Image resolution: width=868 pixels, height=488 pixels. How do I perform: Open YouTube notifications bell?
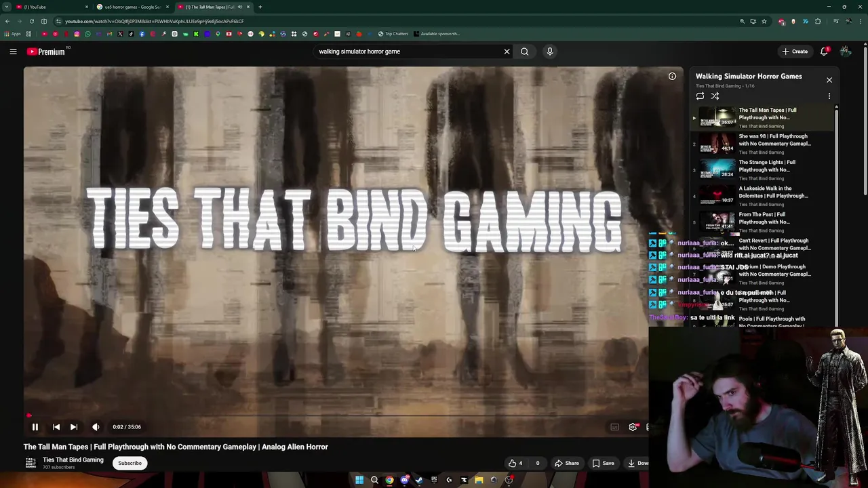[x=825, y=52]
